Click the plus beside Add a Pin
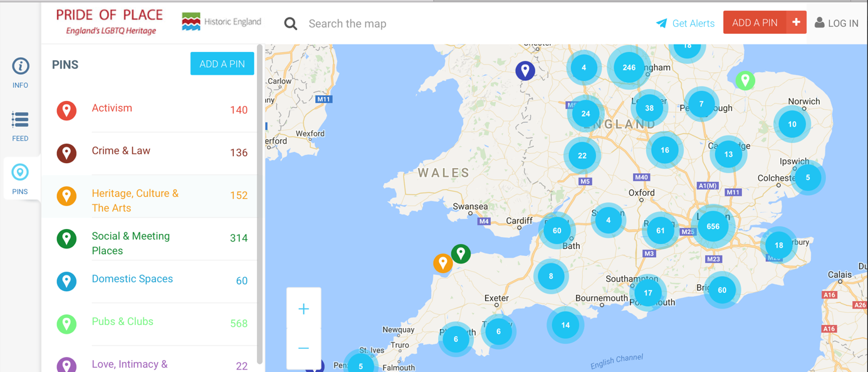This screenshot has height=372, width=868. tap(796, 23)
